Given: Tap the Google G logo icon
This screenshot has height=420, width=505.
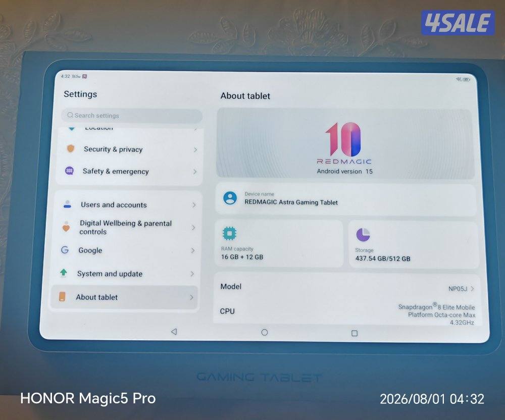Looking at the screenshot, I should coord(65,250).
